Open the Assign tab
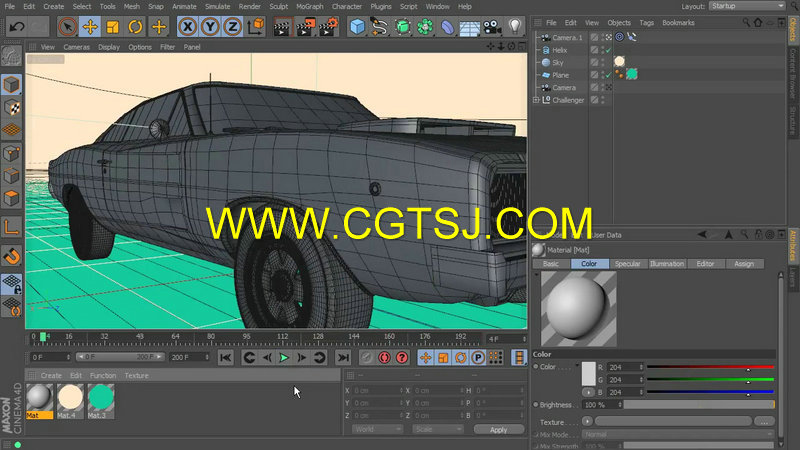This screenshot has width=800, height=450. click(x=744, y=264)
